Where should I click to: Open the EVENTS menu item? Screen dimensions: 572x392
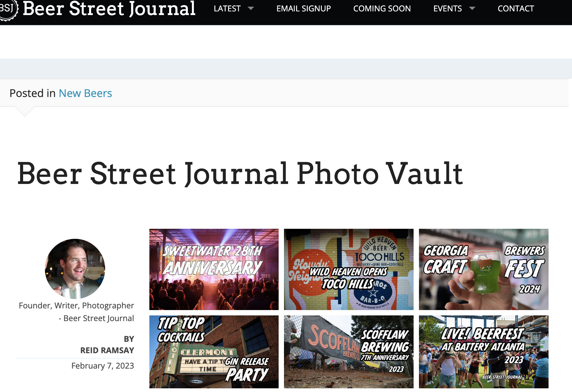tap(447, 9)
